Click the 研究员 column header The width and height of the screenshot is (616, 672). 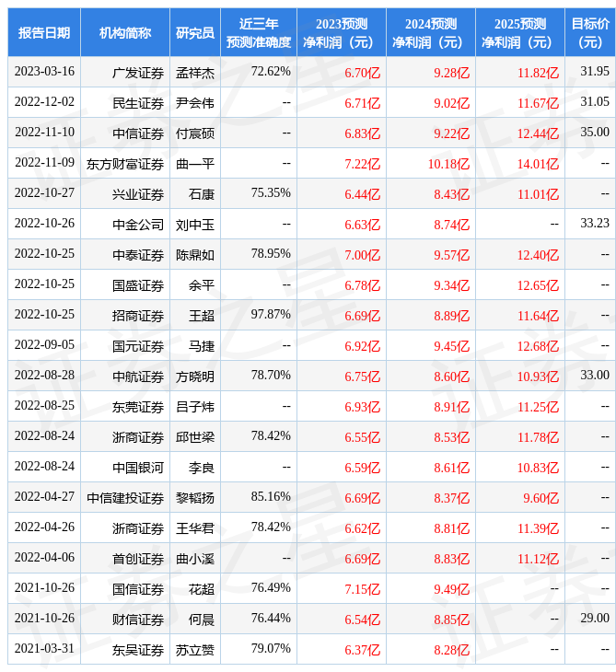coord(195,32)
